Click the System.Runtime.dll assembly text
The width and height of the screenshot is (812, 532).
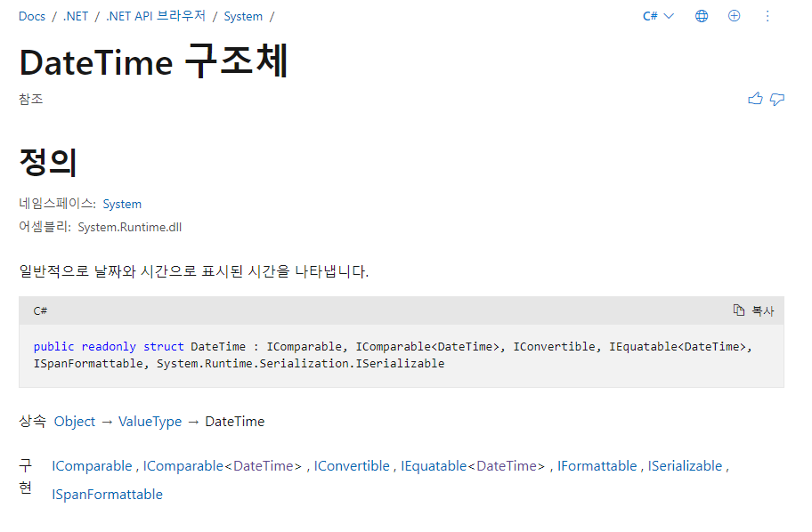(x=129, y=227)
